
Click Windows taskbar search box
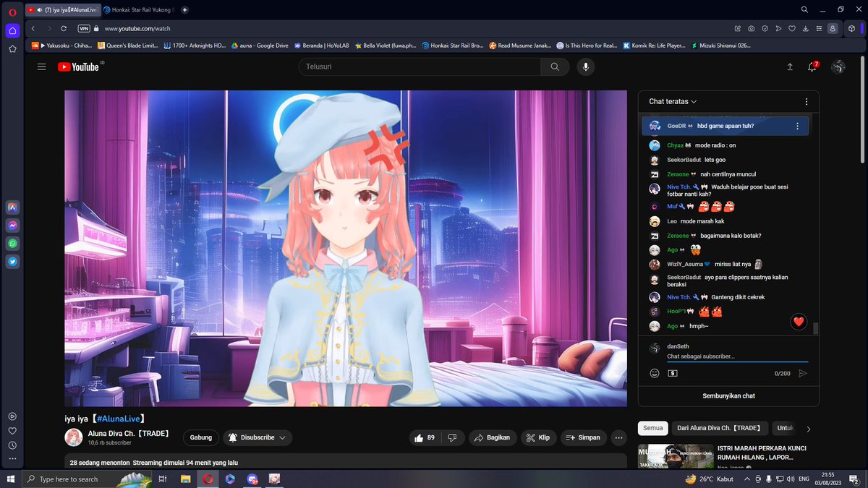click(87, 479)
